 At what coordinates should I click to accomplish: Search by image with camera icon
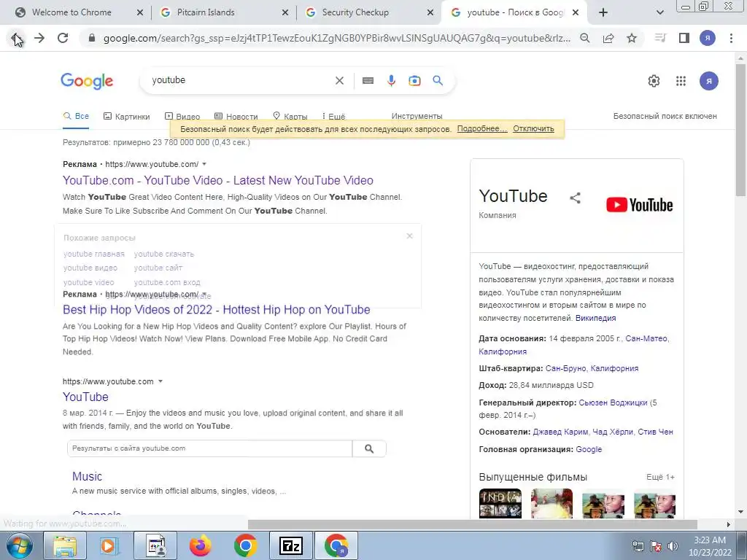tap(414, 80)
